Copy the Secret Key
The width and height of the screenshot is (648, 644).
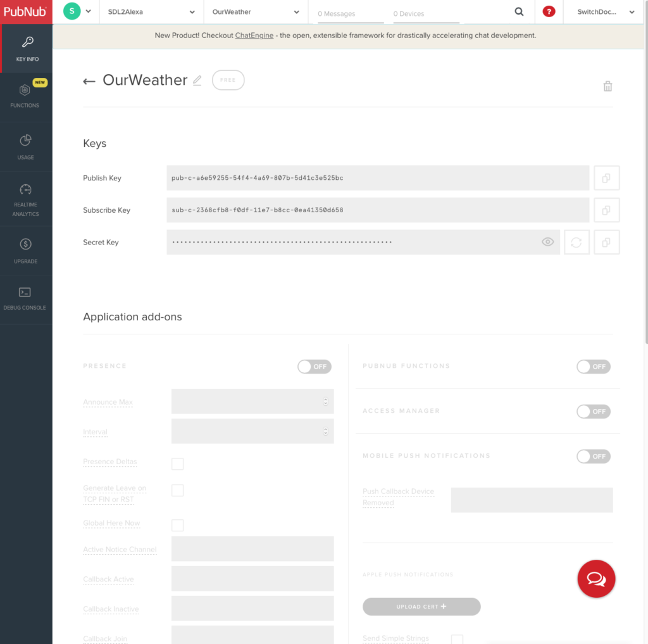606,243
